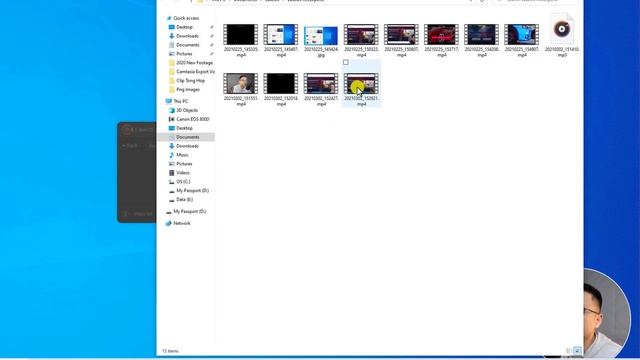This screenshot has width=640, height=360.
Task: Open Quick access in the sidebar
Action: [x=183, y=18]
